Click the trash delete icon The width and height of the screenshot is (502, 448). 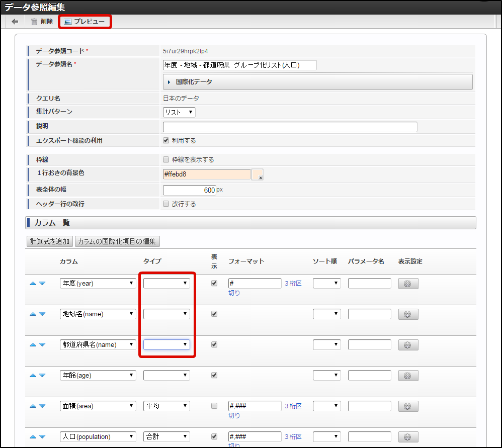34,22
